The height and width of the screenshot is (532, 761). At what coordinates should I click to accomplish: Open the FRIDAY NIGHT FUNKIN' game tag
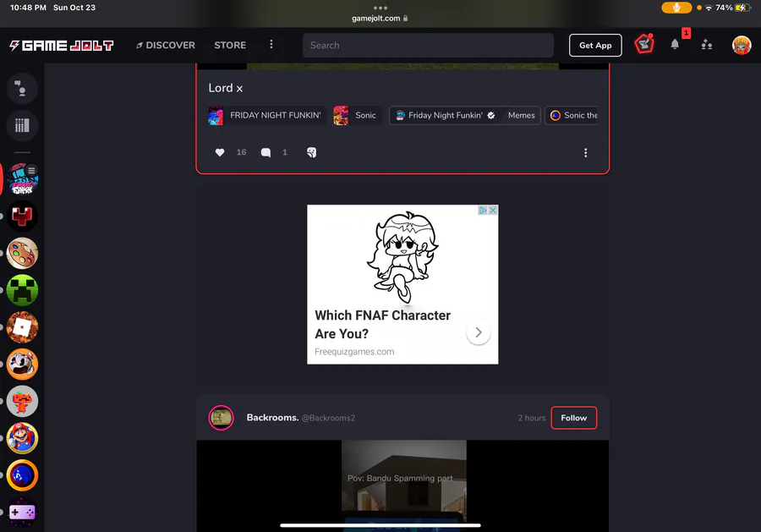[267, 116]
